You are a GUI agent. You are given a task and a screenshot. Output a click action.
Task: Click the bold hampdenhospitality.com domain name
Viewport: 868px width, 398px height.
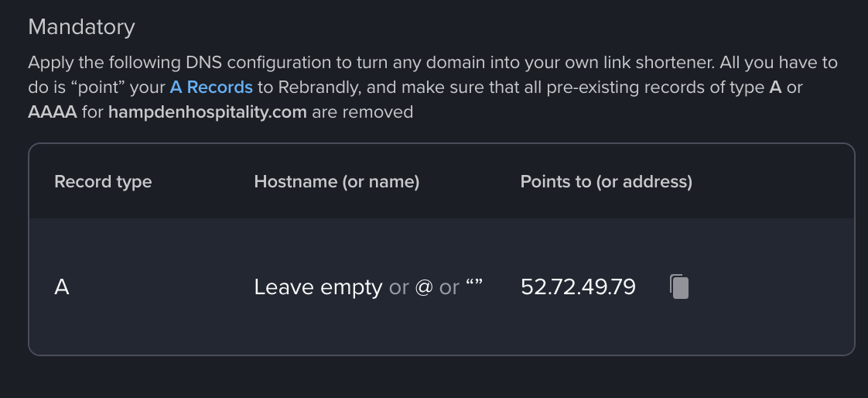point(207,112)
